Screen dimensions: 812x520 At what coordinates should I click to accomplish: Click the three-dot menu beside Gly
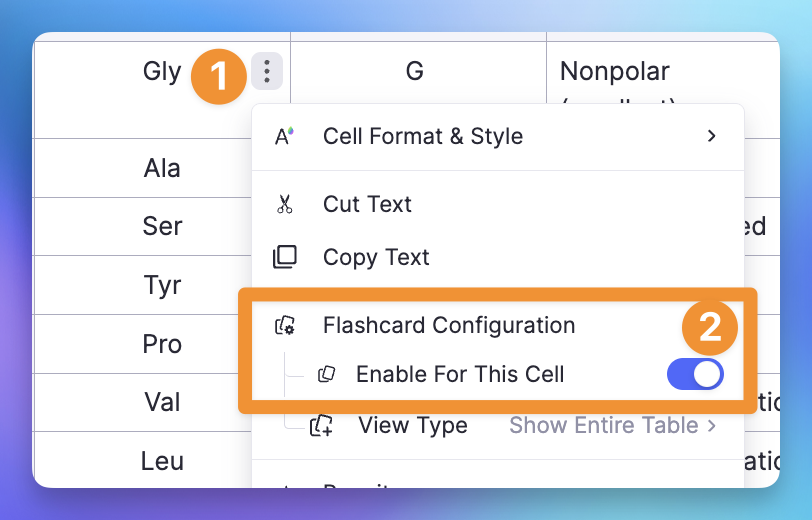tap(267, 71)
